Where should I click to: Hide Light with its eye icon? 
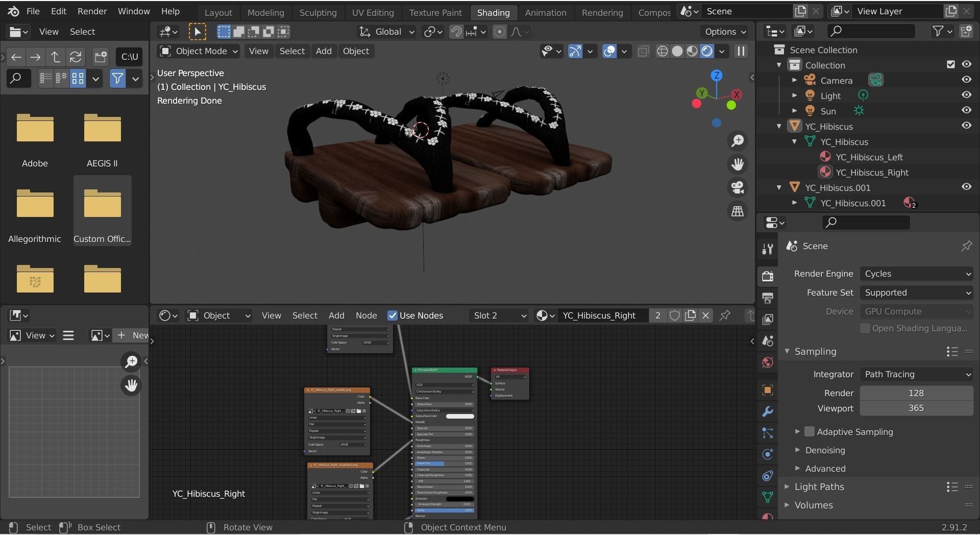(966, 95)
